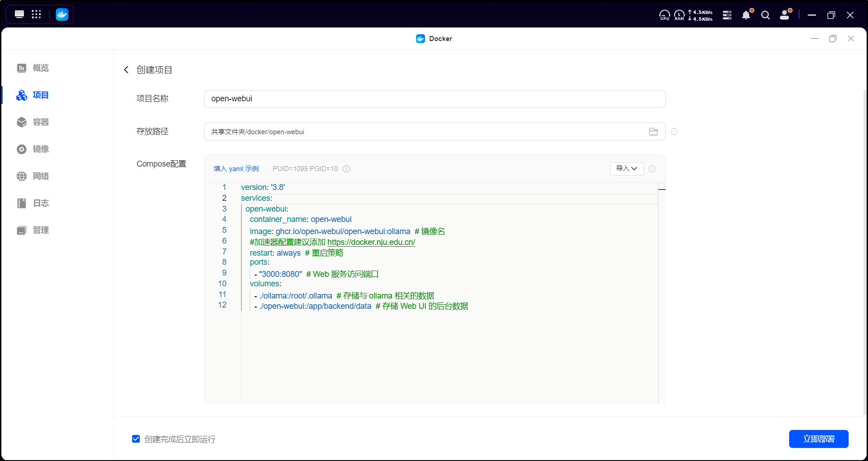This screenshot has height=461, width=868.
Task: Open notifications bell icon
Action: click(746, 15)
